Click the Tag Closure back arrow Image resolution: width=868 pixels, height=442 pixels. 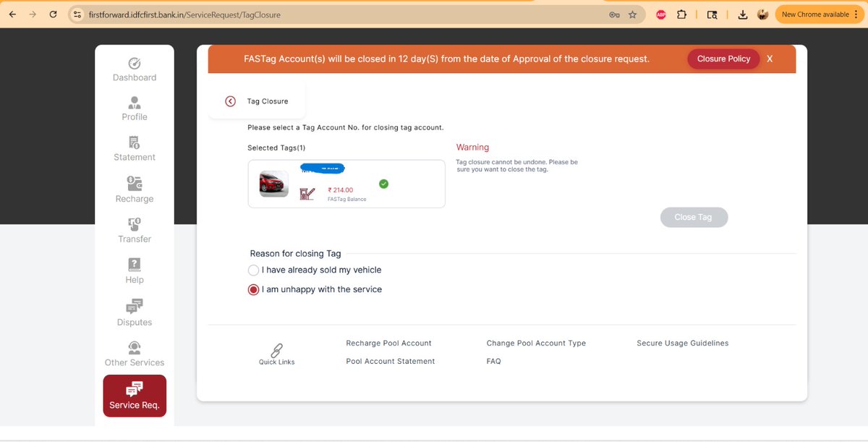coord(230,101)
